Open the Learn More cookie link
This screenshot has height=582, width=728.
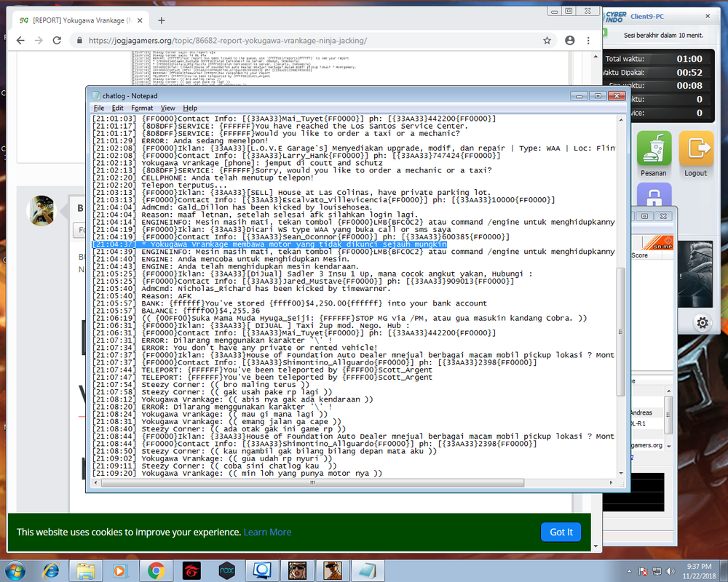[x=267, y=532]
